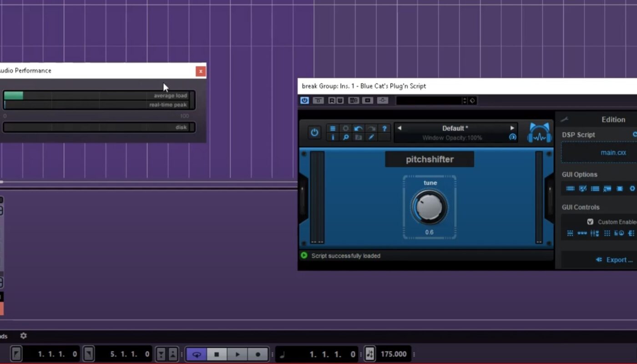Screen dimensions: 637x364
Task: Click the magnifier zoom icon in Blue Cat toolbar
Action: point(346,137)
